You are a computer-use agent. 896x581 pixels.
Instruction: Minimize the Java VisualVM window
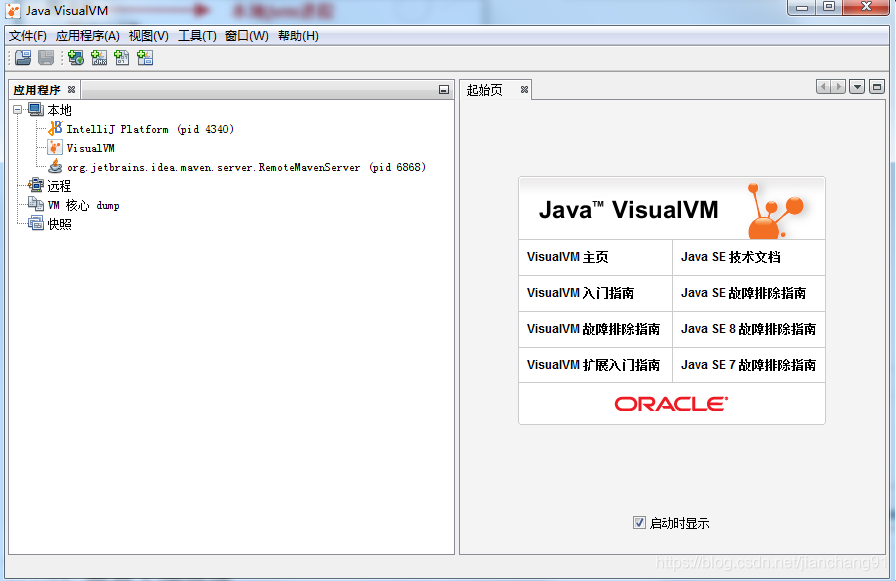(x=802, y=7)
